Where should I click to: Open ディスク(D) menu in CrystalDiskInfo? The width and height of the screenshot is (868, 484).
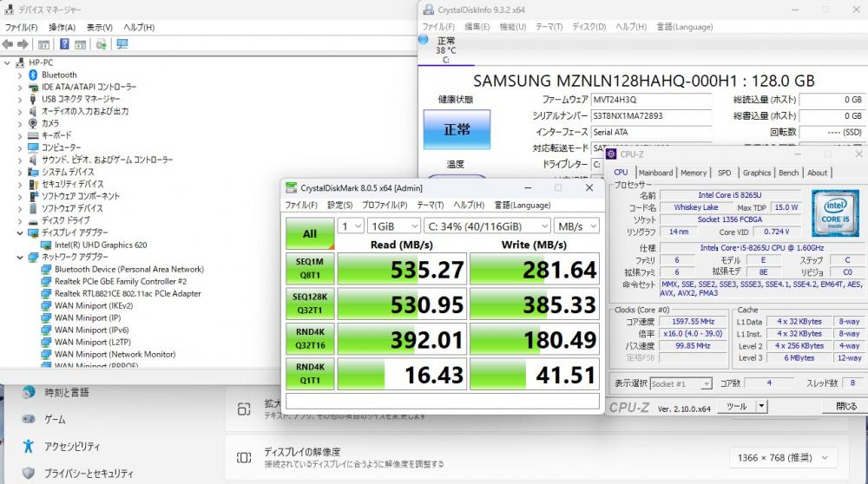(x=589, y=27)
